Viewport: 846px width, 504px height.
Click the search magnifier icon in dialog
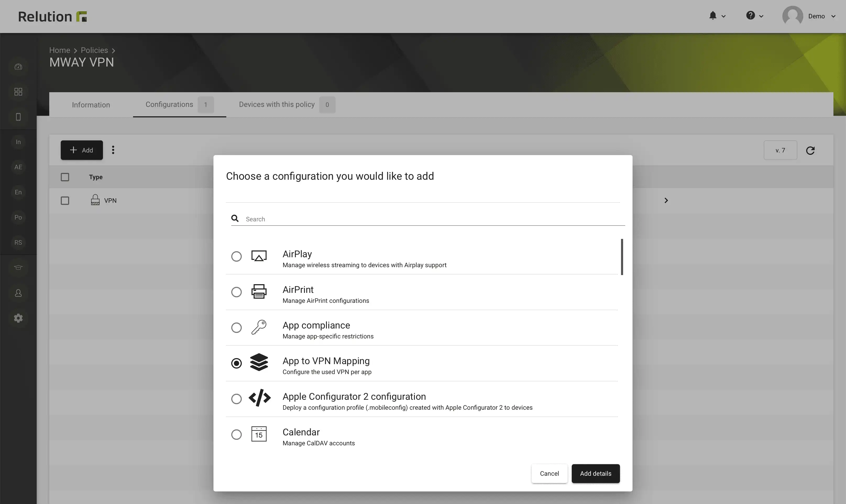(x=235, y=218)
